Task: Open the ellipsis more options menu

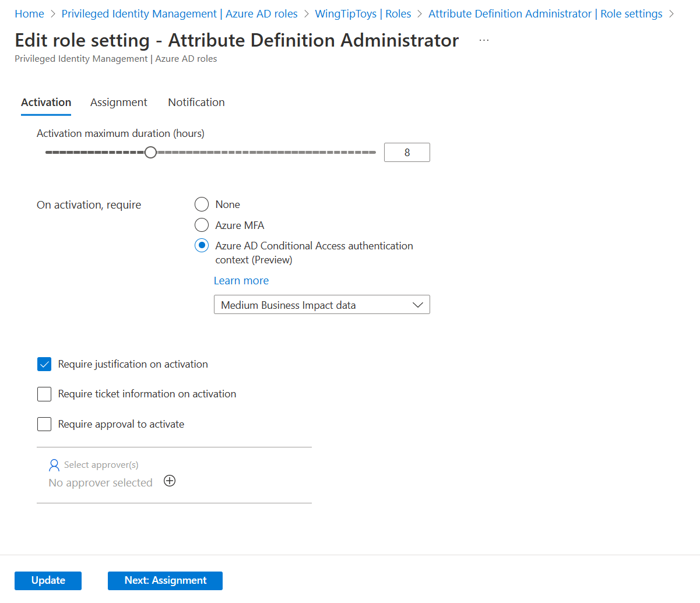Action: coord(484,40)
